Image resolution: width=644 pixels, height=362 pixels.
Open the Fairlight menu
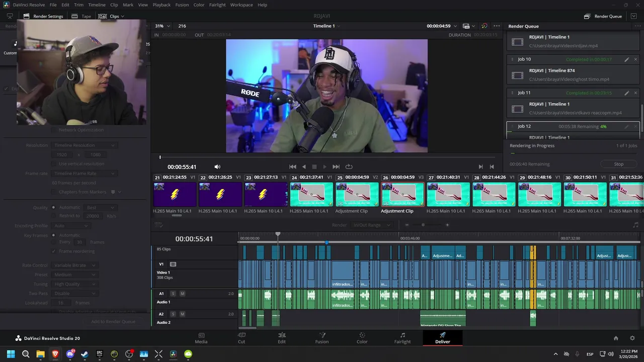tap(217, 5)
